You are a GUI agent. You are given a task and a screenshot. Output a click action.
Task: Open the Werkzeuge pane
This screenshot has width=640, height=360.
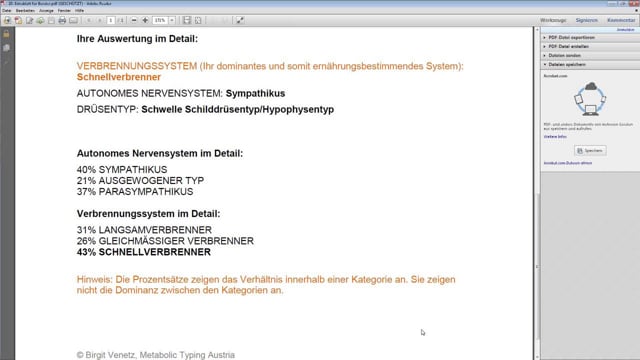pos(553,20)
